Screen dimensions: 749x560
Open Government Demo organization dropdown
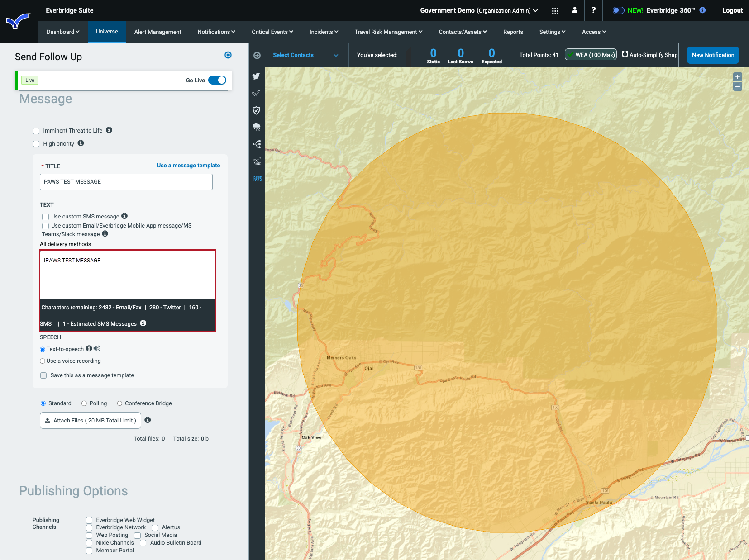(x=479, y=10)
